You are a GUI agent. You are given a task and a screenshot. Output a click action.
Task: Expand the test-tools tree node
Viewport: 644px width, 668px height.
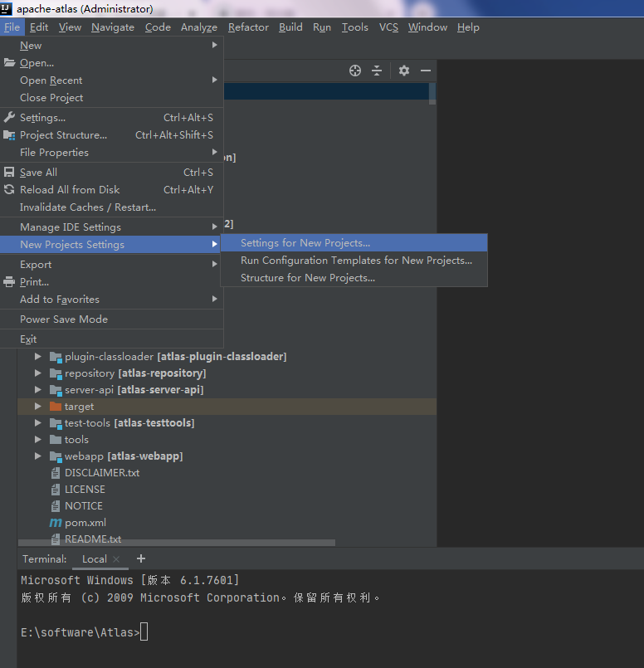(x=38, y=423)
